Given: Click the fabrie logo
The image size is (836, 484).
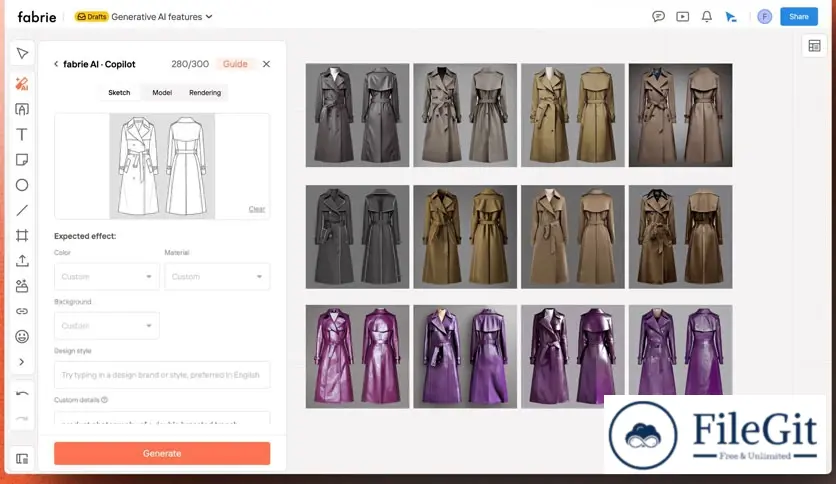Looking at the screenshot, I should [x=37, y=17].
